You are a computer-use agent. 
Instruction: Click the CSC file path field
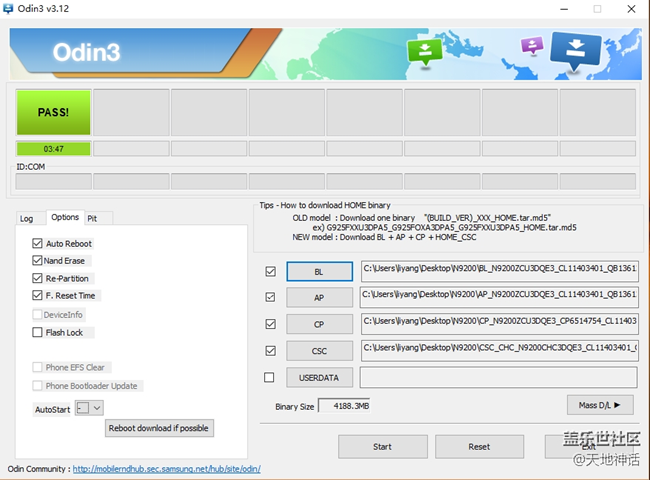[500, 351]
